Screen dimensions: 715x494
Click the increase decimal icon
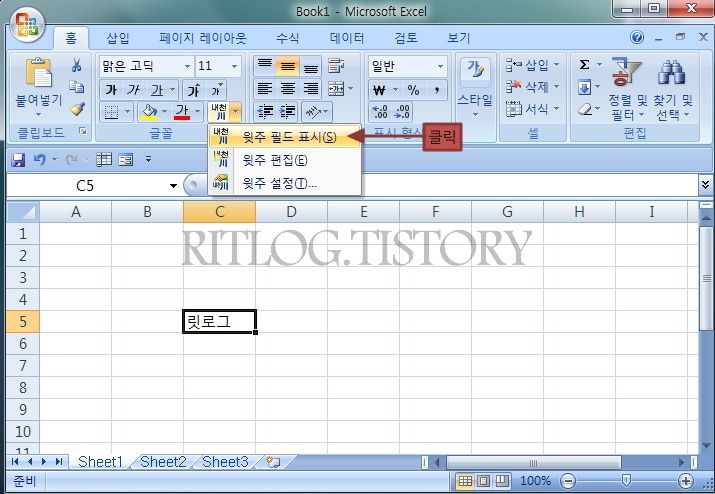pyautogui.click(x=379, y=112)
